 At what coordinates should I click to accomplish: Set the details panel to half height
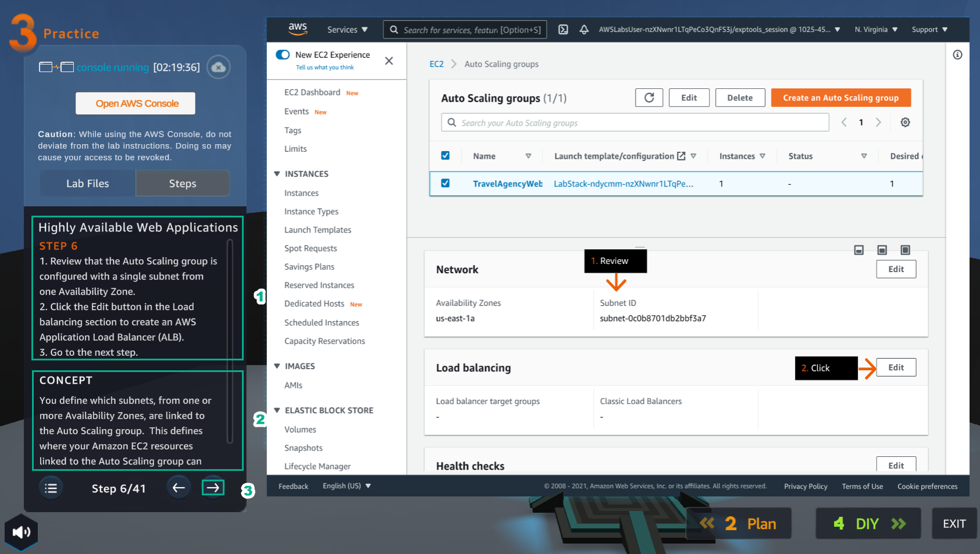click(x=882, y=250)
